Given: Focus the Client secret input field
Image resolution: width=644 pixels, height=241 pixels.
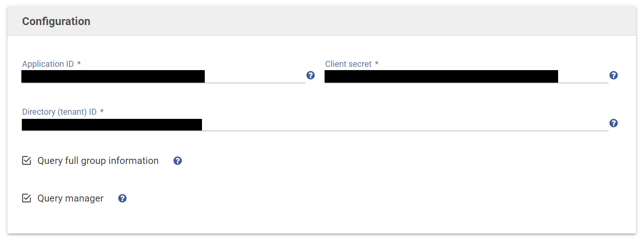Looking at the screenshot, I should point(441,76).
